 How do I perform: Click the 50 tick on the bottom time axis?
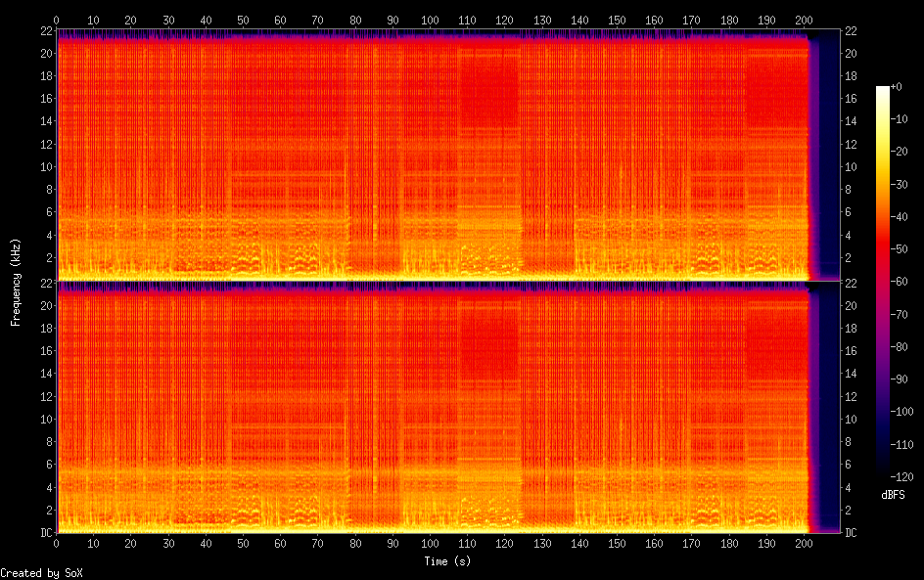coord(243,543)
